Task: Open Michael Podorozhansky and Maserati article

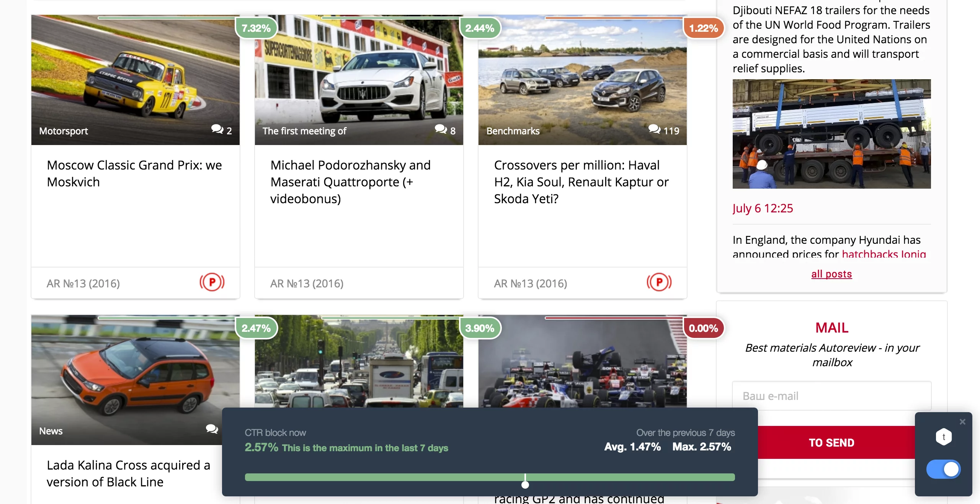Action: coord(350,182)
